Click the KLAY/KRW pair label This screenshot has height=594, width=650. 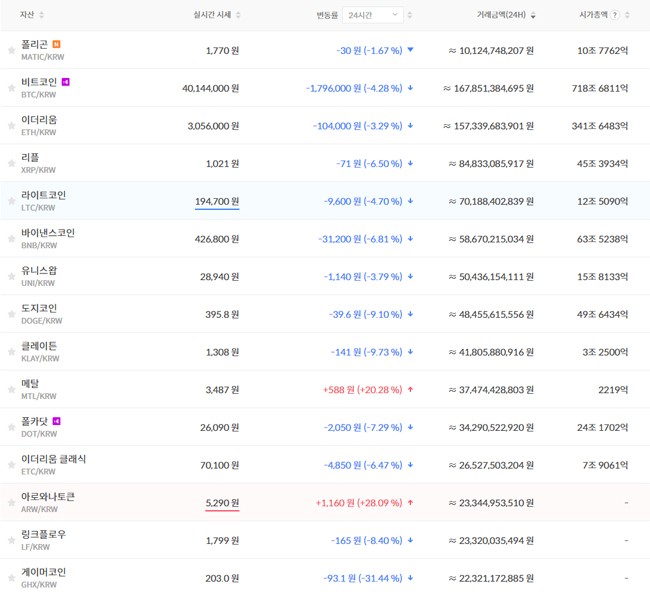(40, 359)
